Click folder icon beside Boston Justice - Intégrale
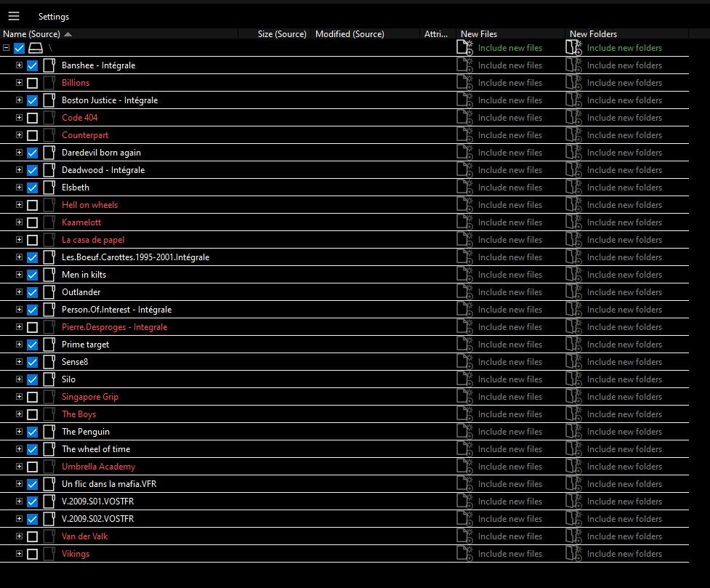Viewport: 710px width, 588px height. [x=49, y=100]
